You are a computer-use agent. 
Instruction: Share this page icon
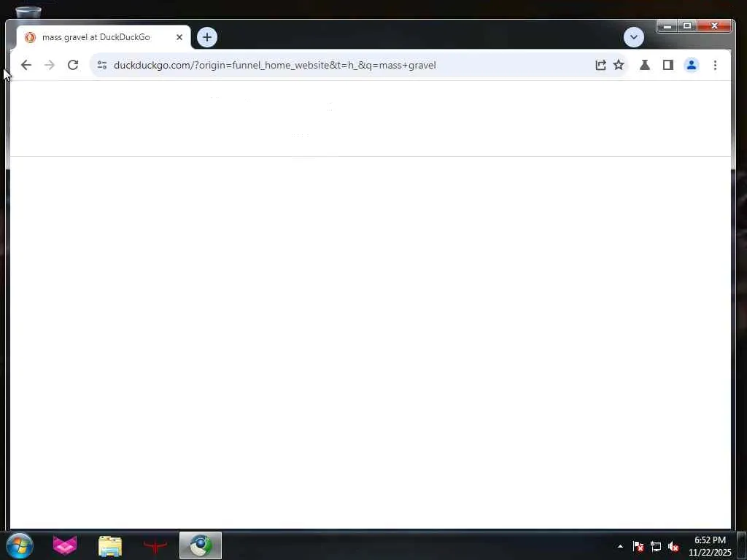pos(600,65)
